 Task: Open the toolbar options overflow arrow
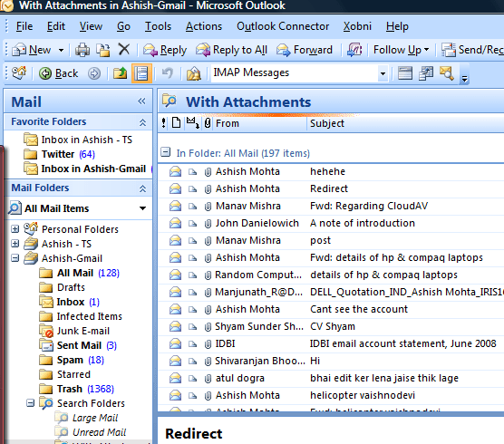[464, 78]
